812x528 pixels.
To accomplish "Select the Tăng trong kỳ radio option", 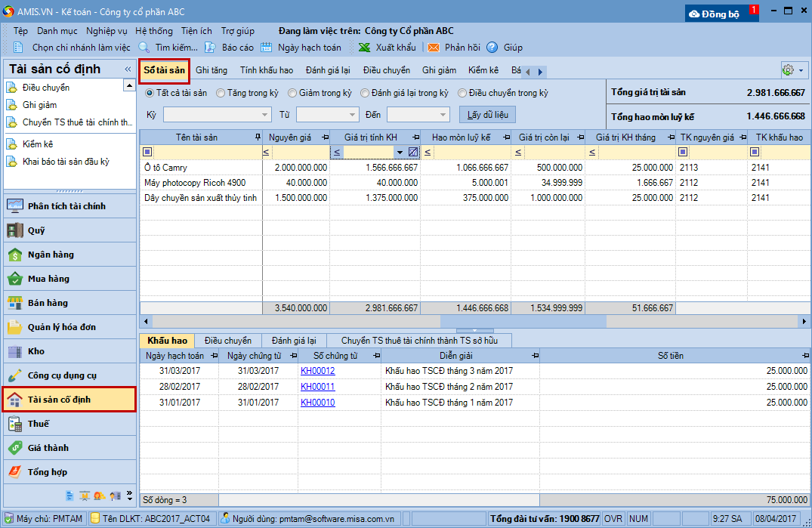I will point(221,93).
